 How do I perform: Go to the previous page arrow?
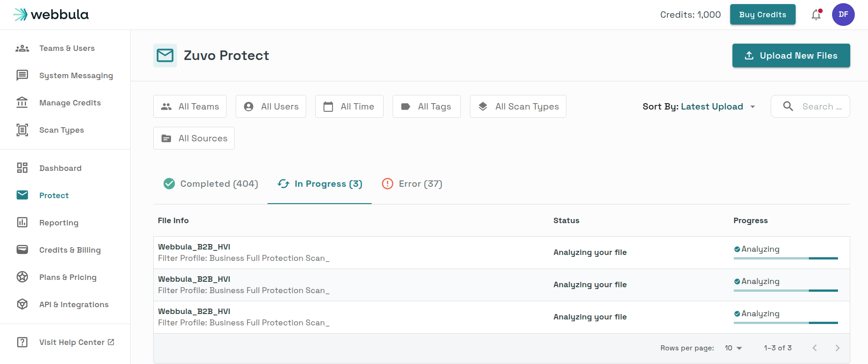point(815,348)
